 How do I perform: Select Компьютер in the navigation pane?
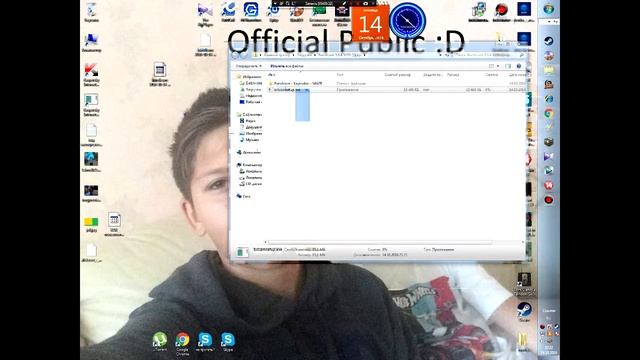pos(249,165)
